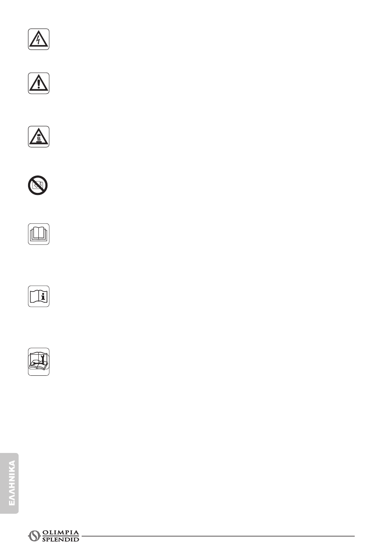Click the information booklet icon with letter i
Viewport: 392px width, 555px height.
point(39,296)
